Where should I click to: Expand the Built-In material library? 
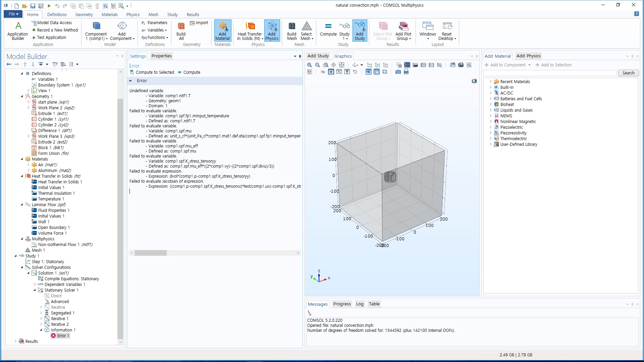tap(491, 87)
